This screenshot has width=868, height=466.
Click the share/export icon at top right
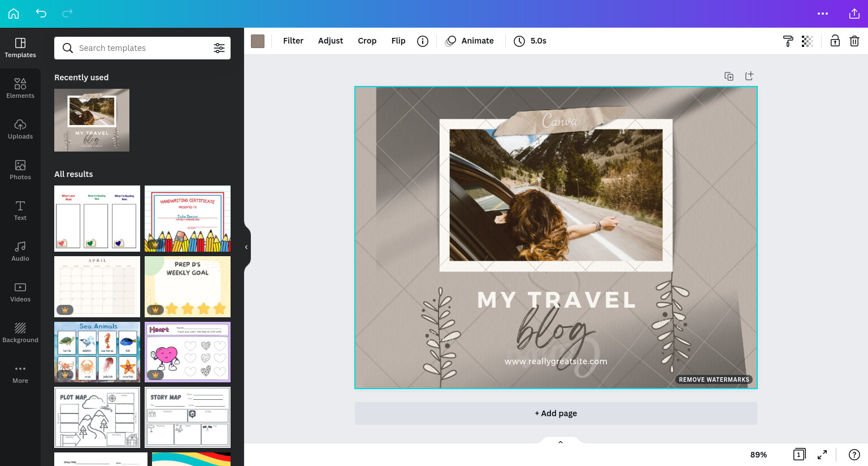(x=854, y=14)
